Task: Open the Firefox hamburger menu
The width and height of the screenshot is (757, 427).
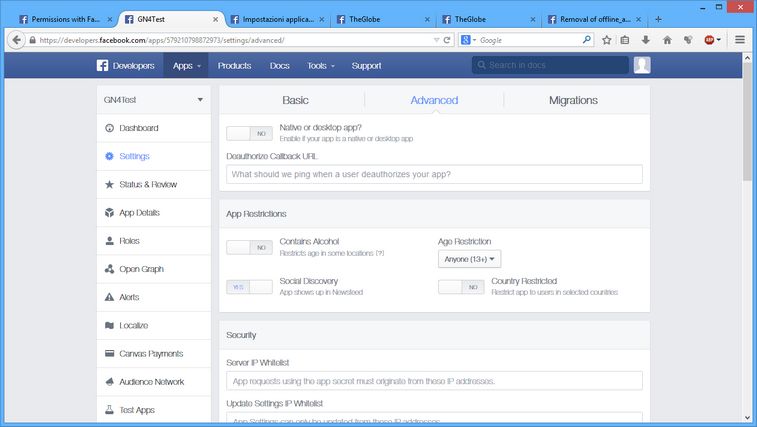Action: click(x=740, y=40)
